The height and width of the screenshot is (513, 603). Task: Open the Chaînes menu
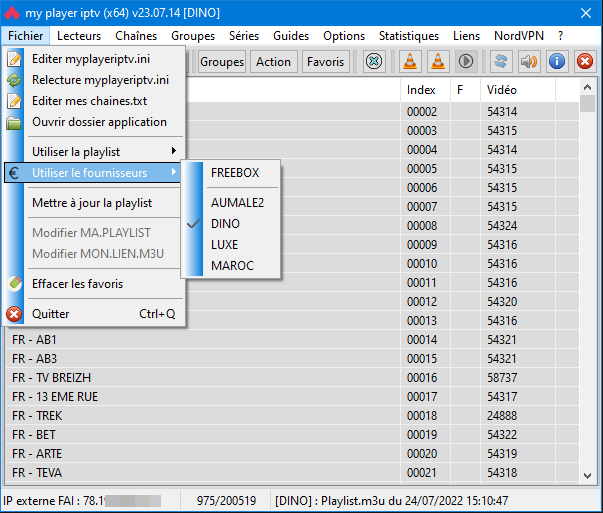coord(136,36)
